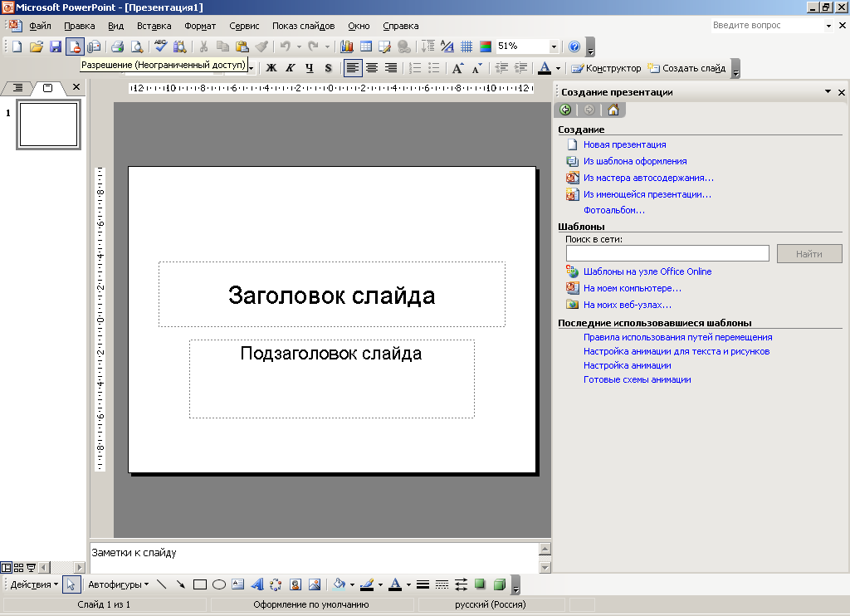Toggle bold (Ж) formatting

tap(271, 68)
